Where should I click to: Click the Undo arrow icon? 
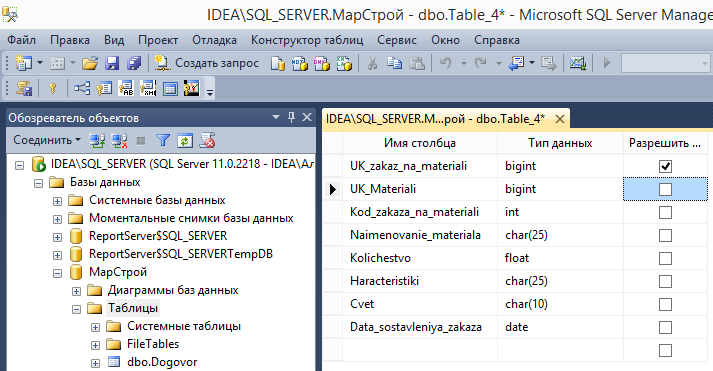pyautogui.click(x=446, y=63)
